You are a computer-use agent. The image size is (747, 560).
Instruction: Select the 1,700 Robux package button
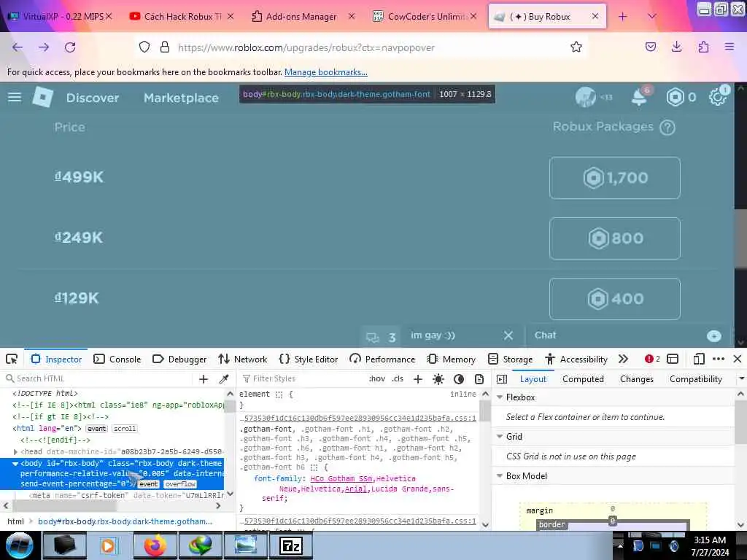pyautogui.click(x=614, y=178)
